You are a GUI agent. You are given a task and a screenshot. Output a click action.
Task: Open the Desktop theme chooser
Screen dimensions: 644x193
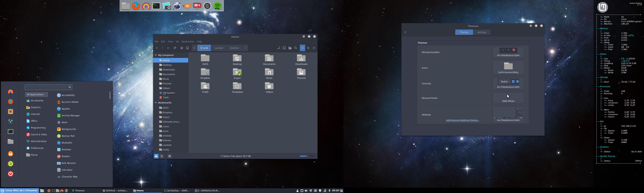tap(508, 115)
